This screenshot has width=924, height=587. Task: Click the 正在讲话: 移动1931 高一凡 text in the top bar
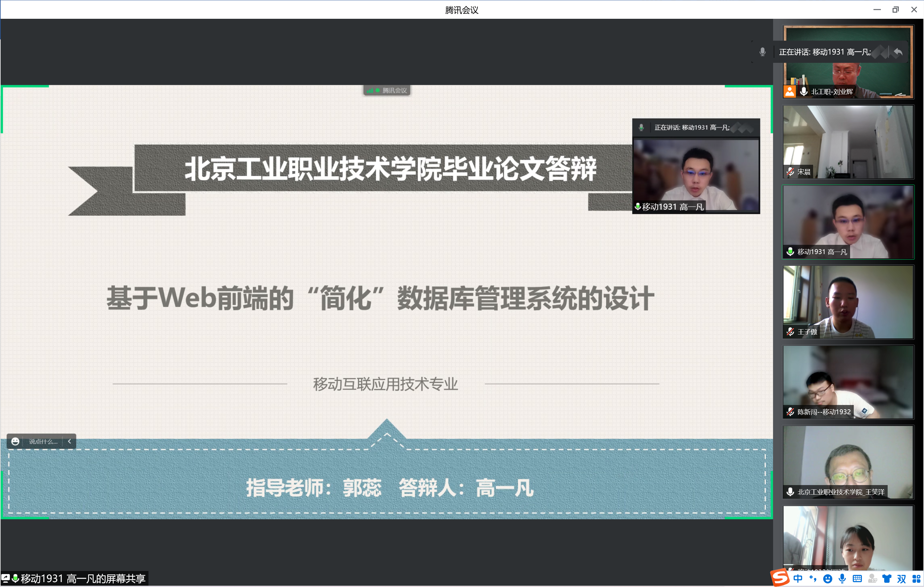click(x=825, y=52)
